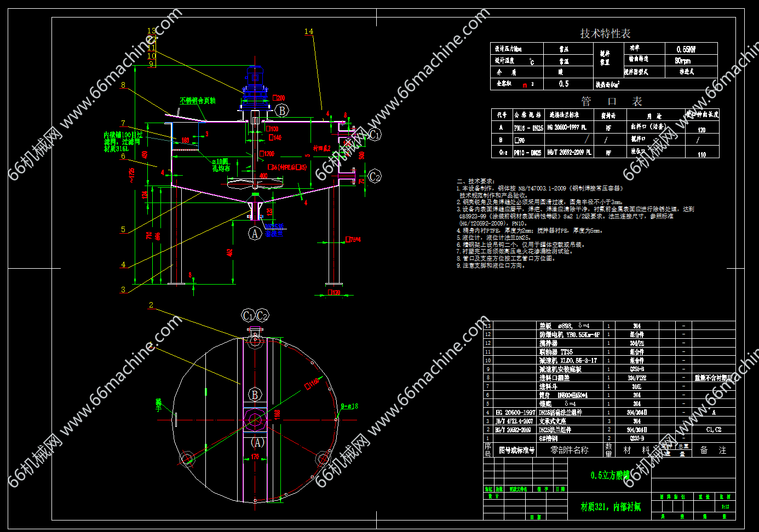Select the C1 nozzle bubble in section view
Screen dimensions: 759x532
[x=375, y=135]
